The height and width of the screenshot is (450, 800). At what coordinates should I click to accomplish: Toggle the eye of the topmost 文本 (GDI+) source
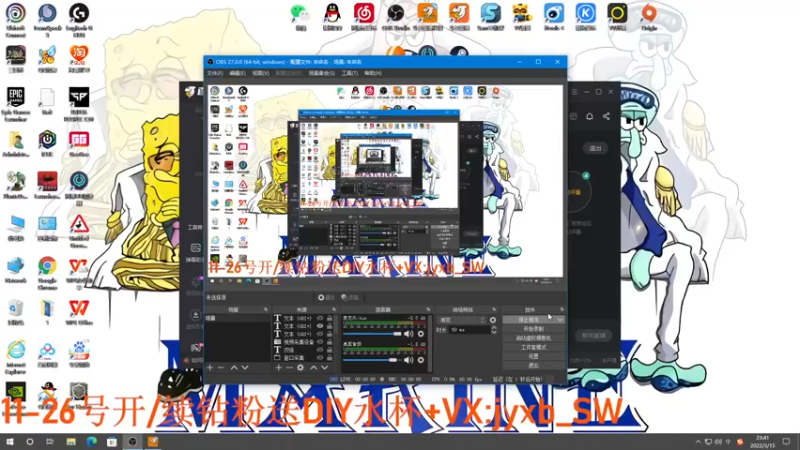(320, 318)
